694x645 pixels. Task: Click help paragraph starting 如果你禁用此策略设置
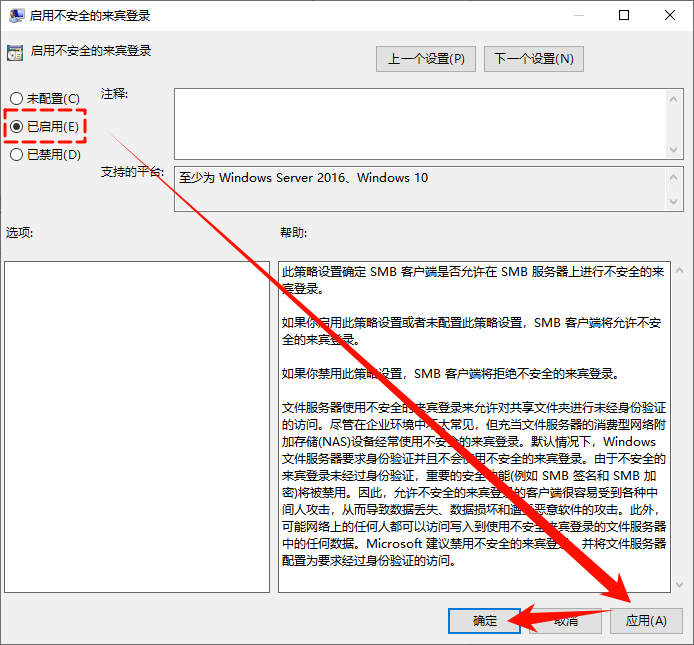[x=450, y=374]
